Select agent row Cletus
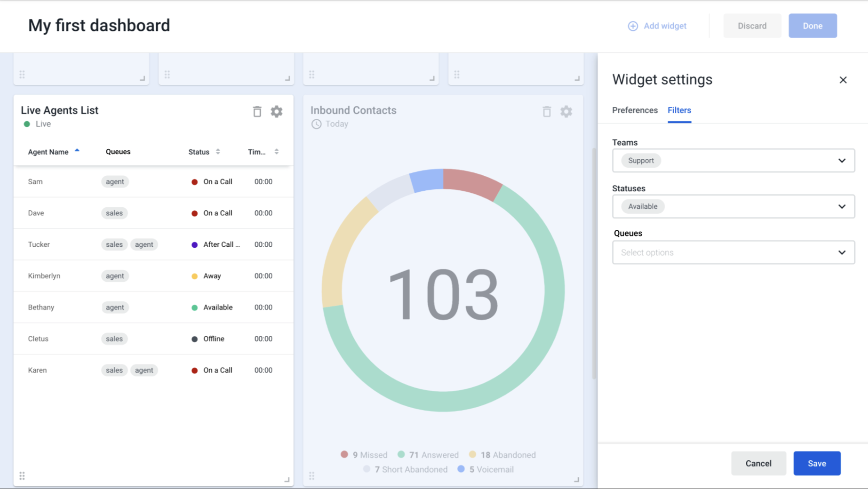 pyautogui.click(x=153, y=339)
